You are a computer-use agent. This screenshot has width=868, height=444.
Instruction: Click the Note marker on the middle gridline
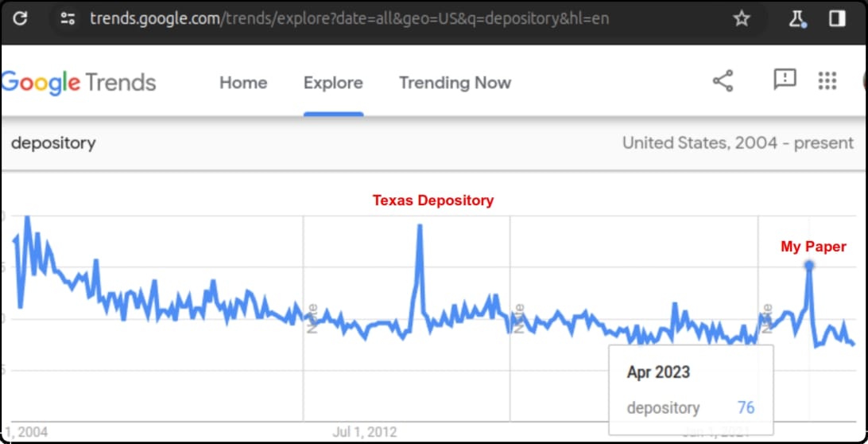click(x=518, y=318)
